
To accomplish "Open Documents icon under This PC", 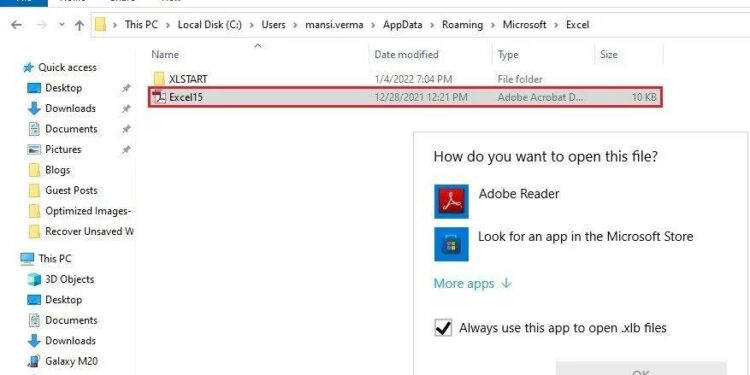I will point(34,320).
